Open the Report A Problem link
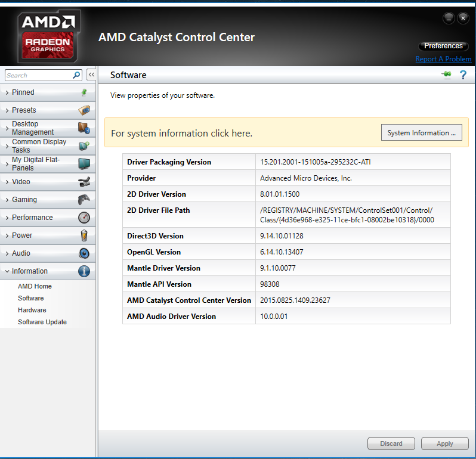 coord(443,59)
